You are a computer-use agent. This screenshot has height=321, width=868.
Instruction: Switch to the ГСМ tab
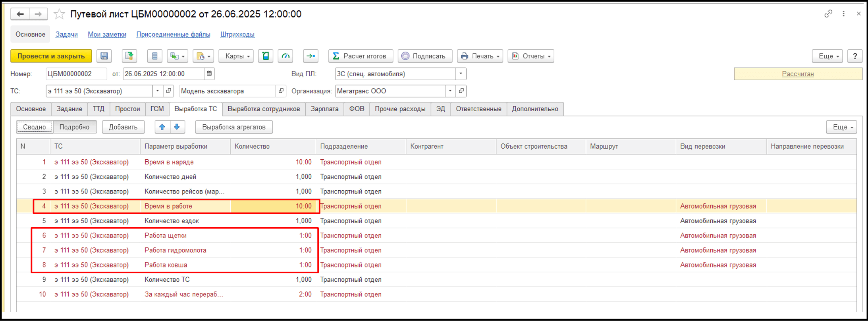click(157, 109)
